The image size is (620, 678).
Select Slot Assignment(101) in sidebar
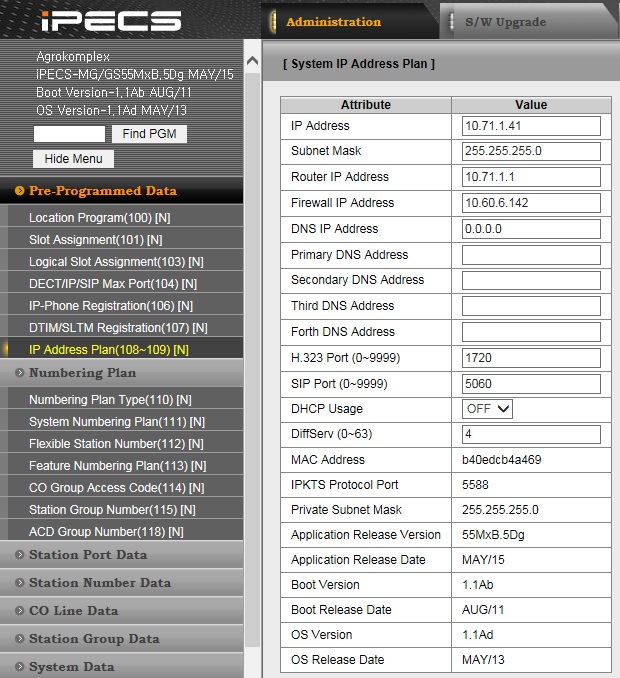[x=94, y=240]
